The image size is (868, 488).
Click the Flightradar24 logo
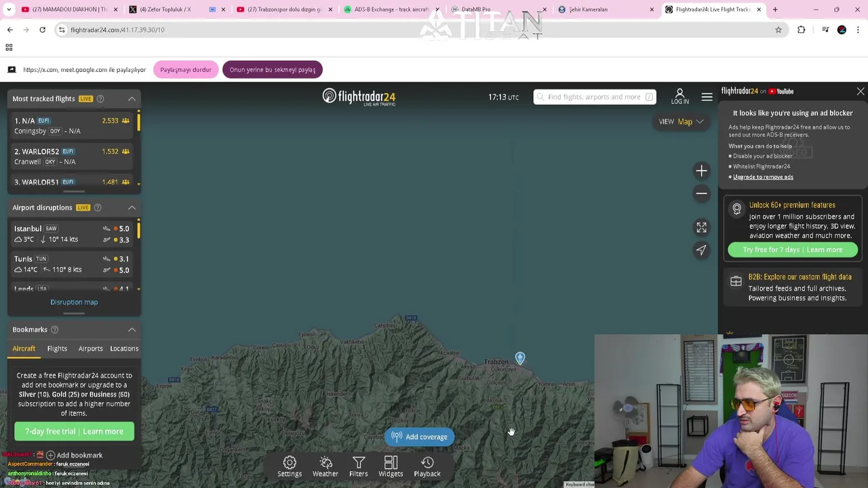click(359, 97)
